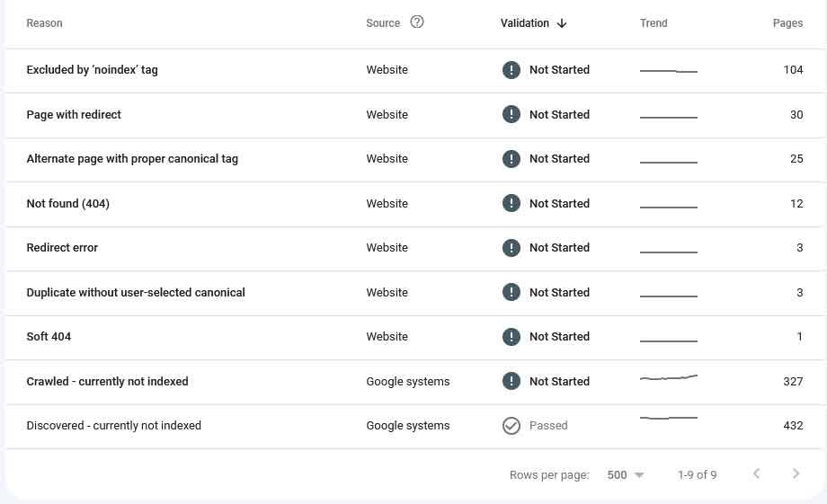
Task: Go to next page with right chevron
Action: click(x=796, y=474)
